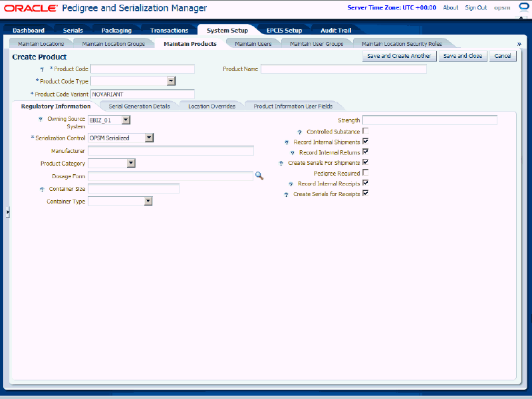This screenshot has width=532, height=399.
Task: Select the Regulatory Information tab
Action: 56,106
